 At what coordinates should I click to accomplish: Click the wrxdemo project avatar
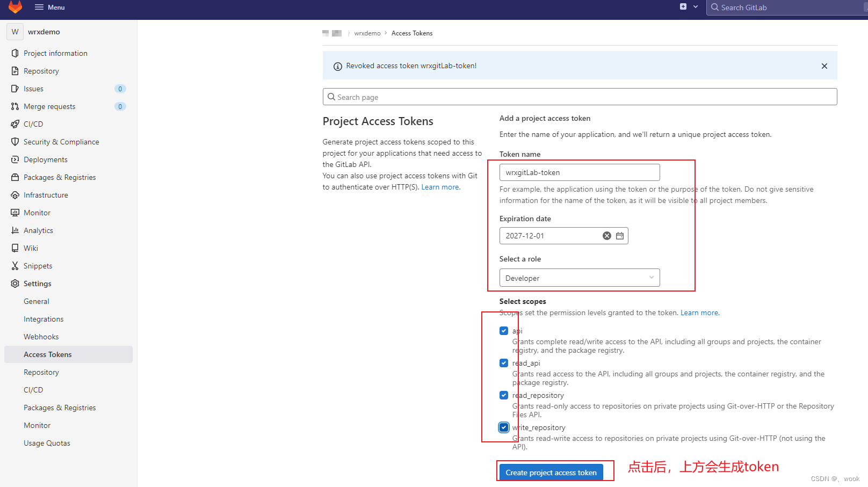coord(15,32)
